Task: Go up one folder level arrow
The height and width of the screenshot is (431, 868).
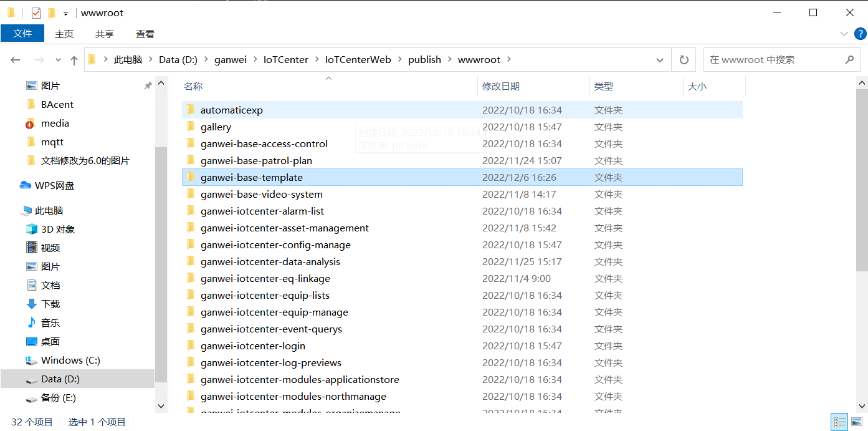Action: 74,60
